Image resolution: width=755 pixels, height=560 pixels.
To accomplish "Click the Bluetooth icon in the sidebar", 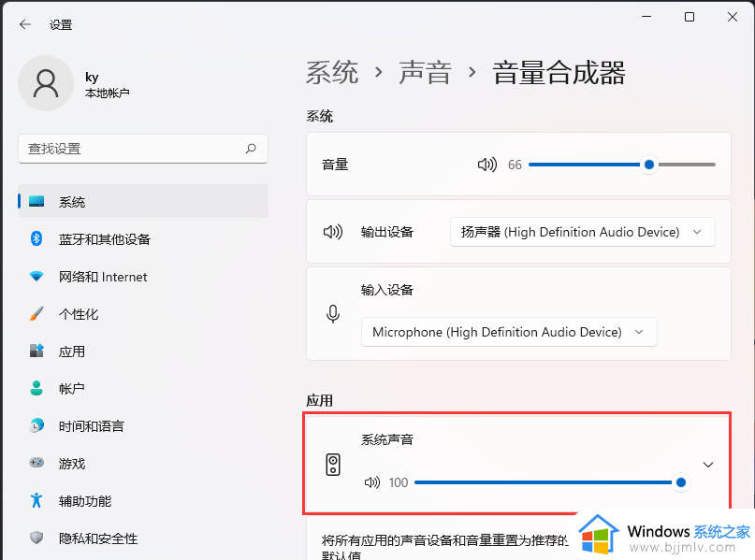I will 36,238.
